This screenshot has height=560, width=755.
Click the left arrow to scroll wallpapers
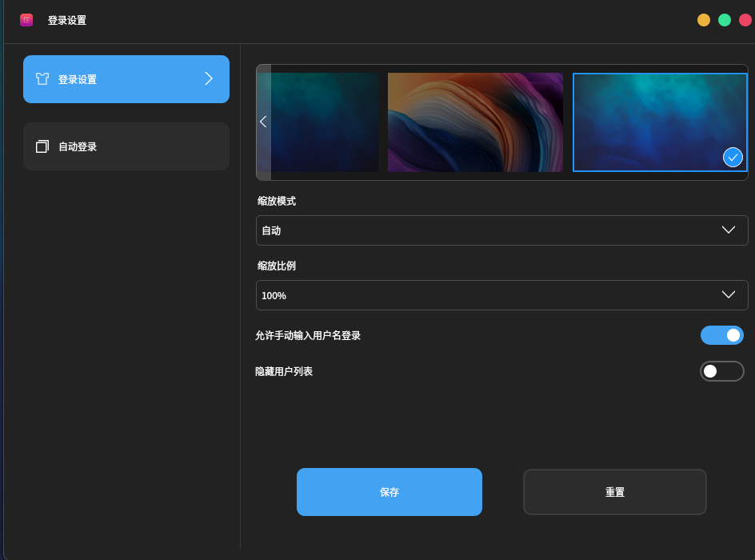click(x=263, y=122)
